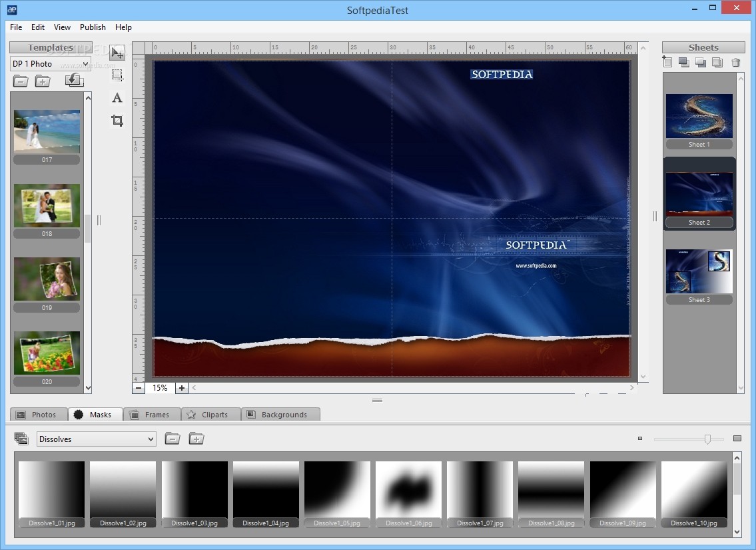Screen dimensions: 756x550
Task: Add a new sheet in Sheets panel
Action: [x=667, y=62]
